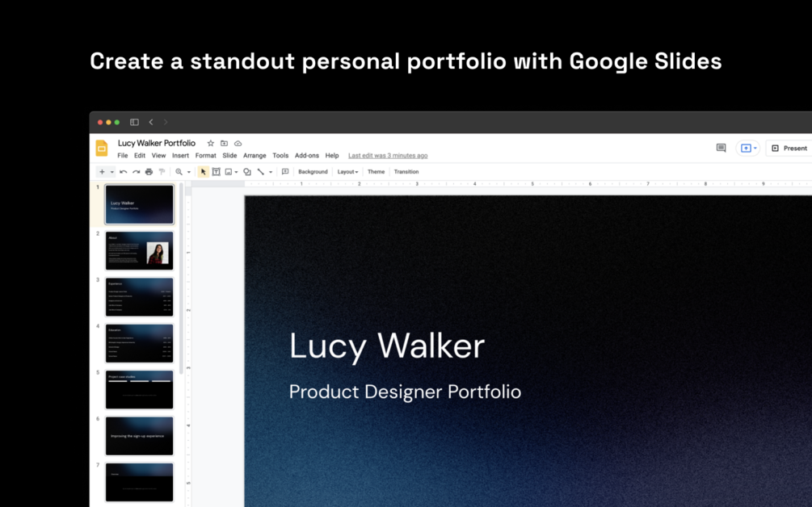Viewport: 812px width, 507px height.
Task: Select slide 3 Experience thumbnail
Action: (x=139, y=297)
